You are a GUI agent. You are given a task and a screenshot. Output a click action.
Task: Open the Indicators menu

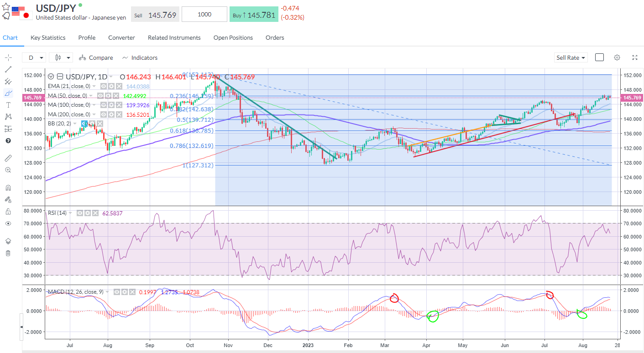[x=140, y=57]
